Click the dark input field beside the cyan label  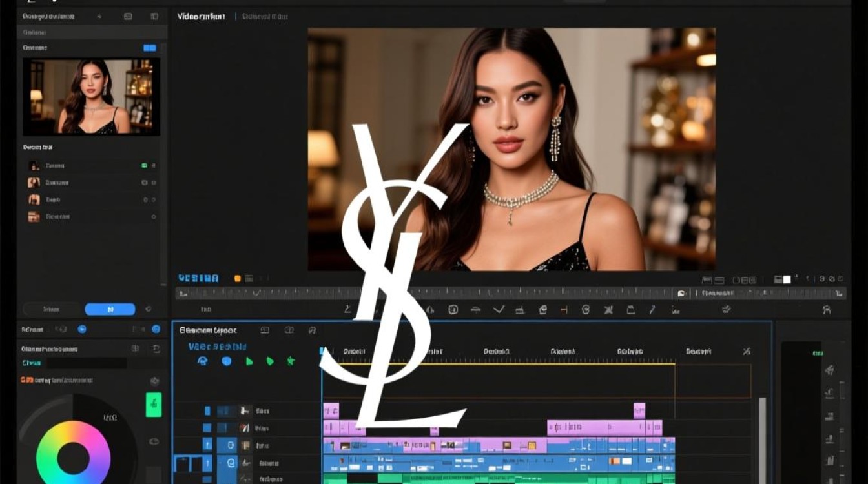click(x=85, y=363)
